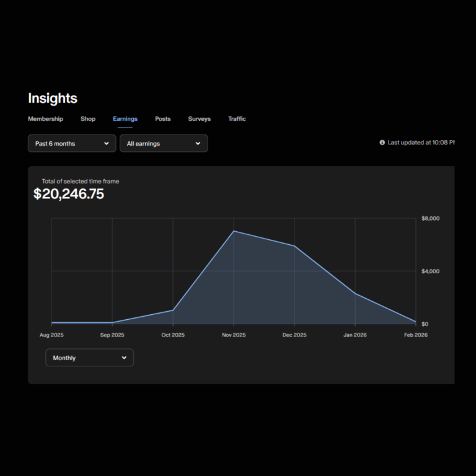Image resolution: width=476 pixels, height=476 pixels.
Task: Click the Nov 2025 peak point on chart
Action: (234, 231)
